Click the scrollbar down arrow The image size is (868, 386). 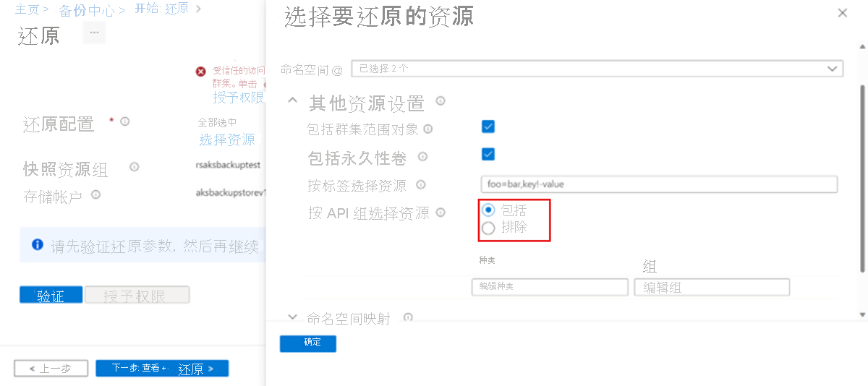pyautogui.click(x=861, y=315)
